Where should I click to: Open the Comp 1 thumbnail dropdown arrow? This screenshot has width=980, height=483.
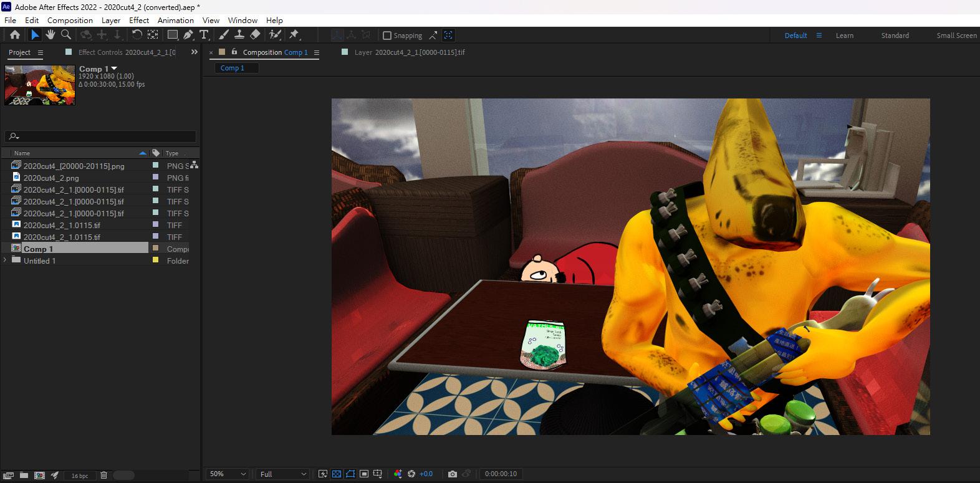(114, 68)
